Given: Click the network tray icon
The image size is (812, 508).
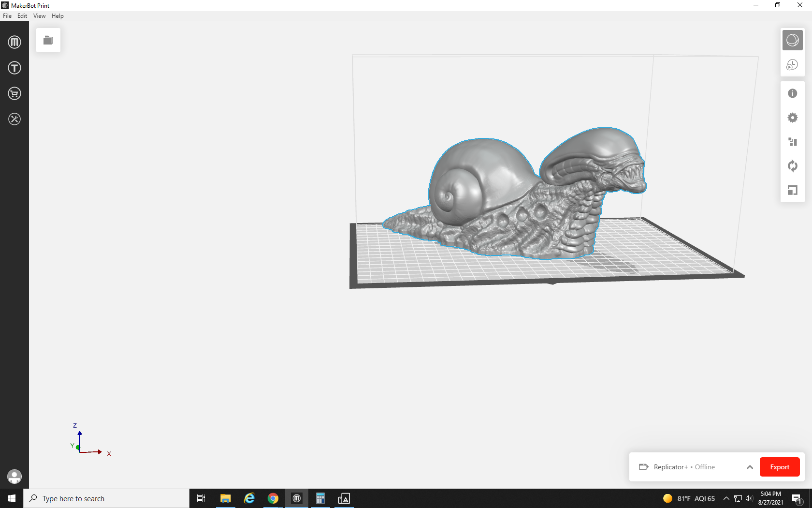Looking at the screenshot, I should [x=738, y=498].
